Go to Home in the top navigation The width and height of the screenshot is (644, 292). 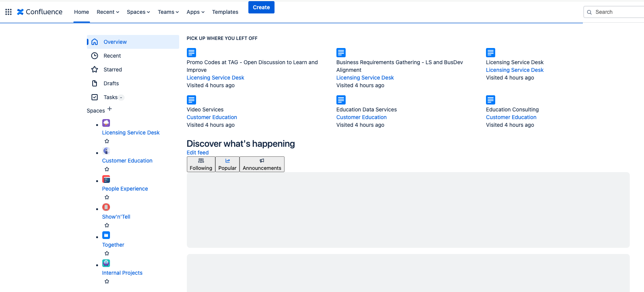82,12
